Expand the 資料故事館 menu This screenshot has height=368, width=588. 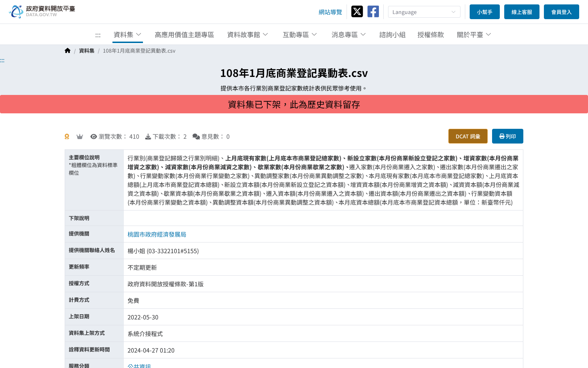point(248,35)
